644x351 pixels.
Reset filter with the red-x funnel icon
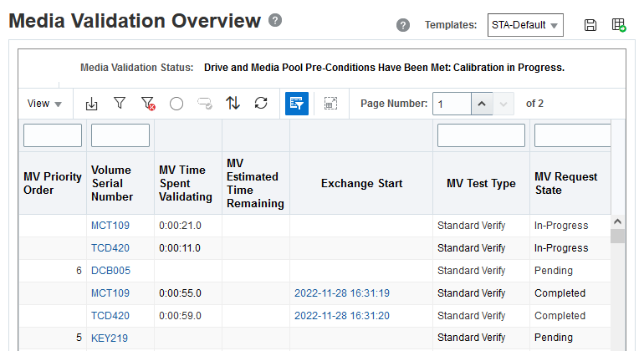(148, 104)
